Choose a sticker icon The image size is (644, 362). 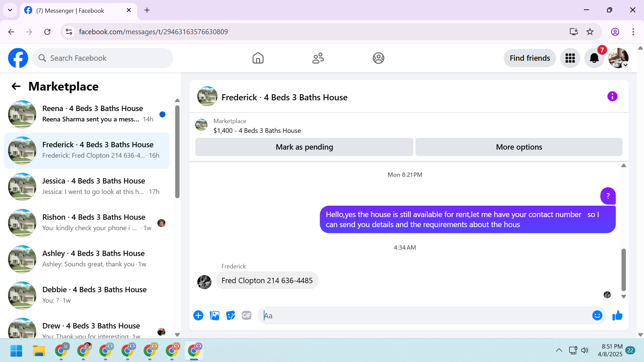[x=231, y=315]
